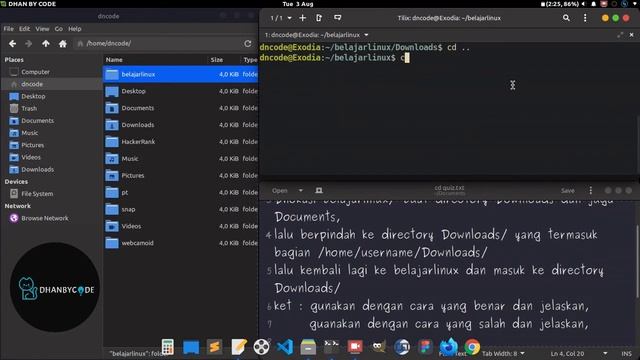Go up to parent folder
This screenshot has height=360, width=640.
(x=46, y=43)
